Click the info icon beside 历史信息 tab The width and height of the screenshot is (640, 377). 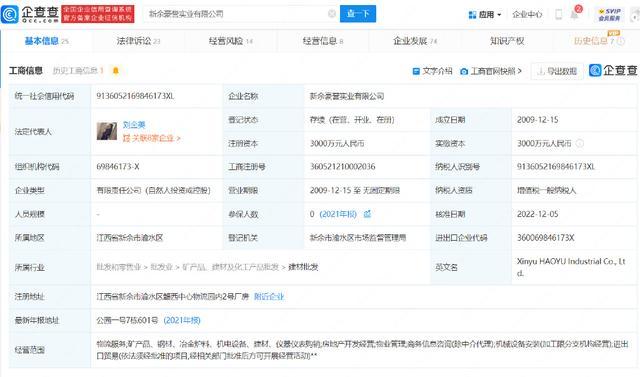(621, 41)
